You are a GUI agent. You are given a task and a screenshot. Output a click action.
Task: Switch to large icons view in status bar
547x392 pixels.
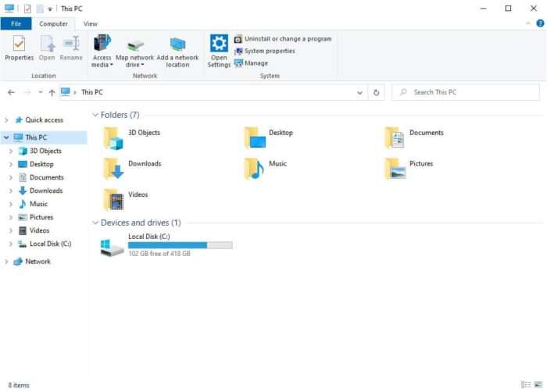(x=538, y=385)
